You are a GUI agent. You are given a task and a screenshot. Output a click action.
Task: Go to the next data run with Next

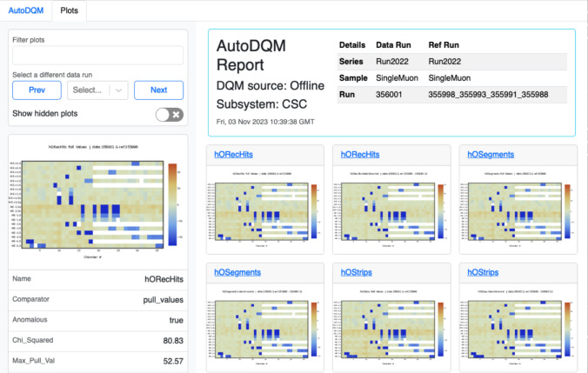point(158,90)
